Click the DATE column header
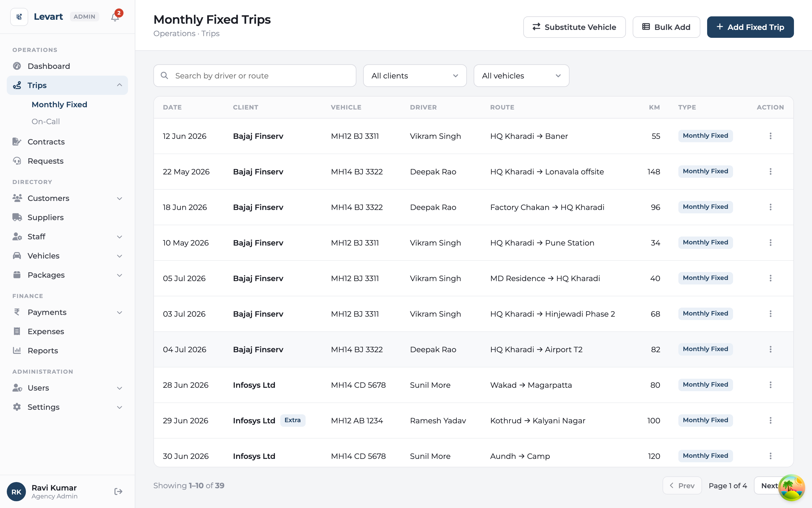 tap(172, 107)
